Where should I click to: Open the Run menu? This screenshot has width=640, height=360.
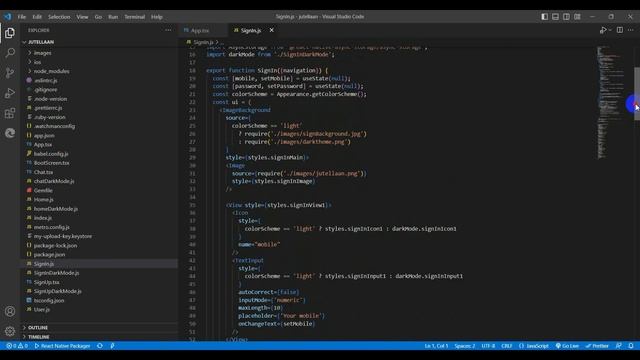pyautogui.click(x=113, y=17)
